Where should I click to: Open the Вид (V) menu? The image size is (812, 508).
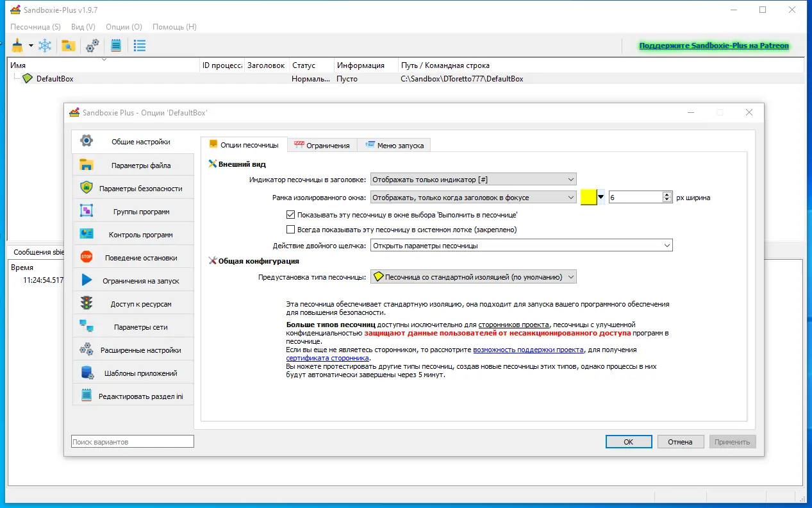click(x=83, y=27)
